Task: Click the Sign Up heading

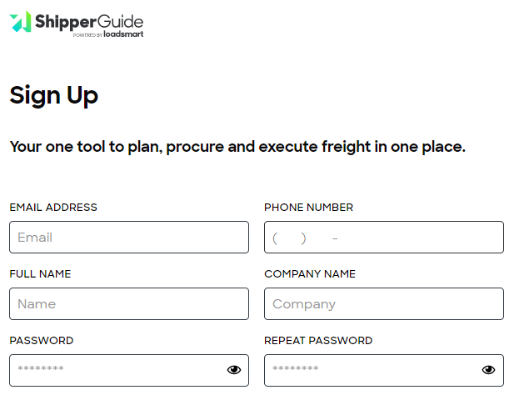Action: [54, 96]
